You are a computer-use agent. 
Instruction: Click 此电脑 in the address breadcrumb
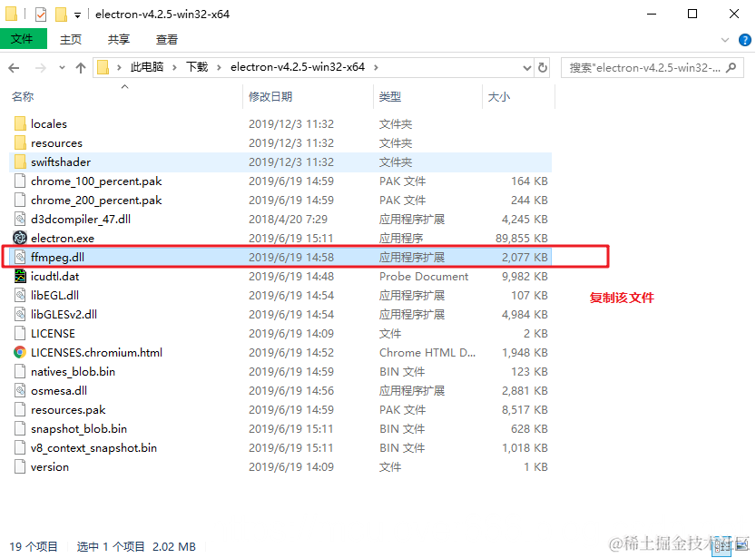(147, 67)
